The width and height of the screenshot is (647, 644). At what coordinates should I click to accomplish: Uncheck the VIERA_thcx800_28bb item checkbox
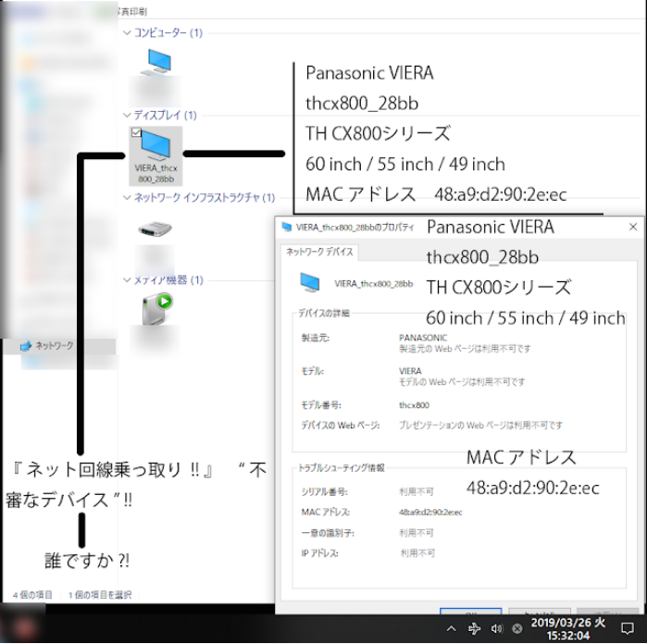tap(136, 132)
